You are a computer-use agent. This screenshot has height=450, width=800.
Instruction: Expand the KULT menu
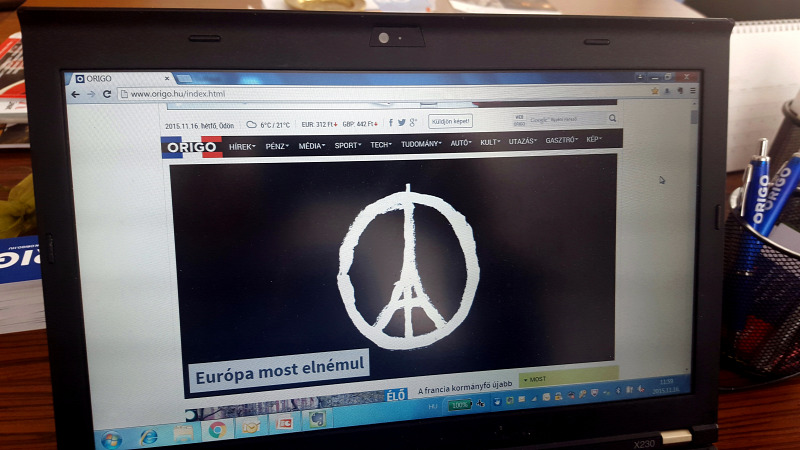(490, 142)
